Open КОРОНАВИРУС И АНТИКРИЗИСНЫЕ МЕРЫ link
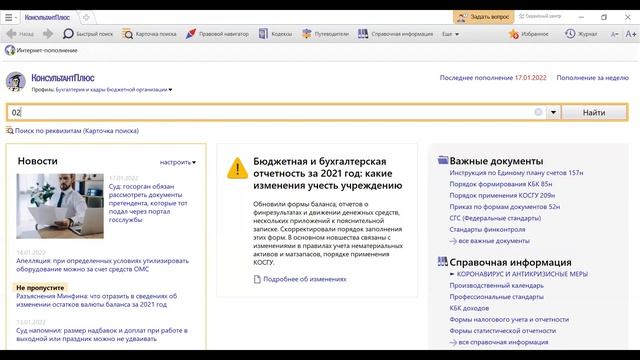 522,274
